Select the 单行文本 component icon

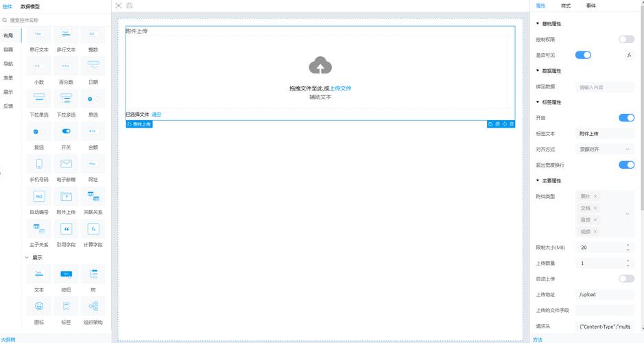point(39,34)
